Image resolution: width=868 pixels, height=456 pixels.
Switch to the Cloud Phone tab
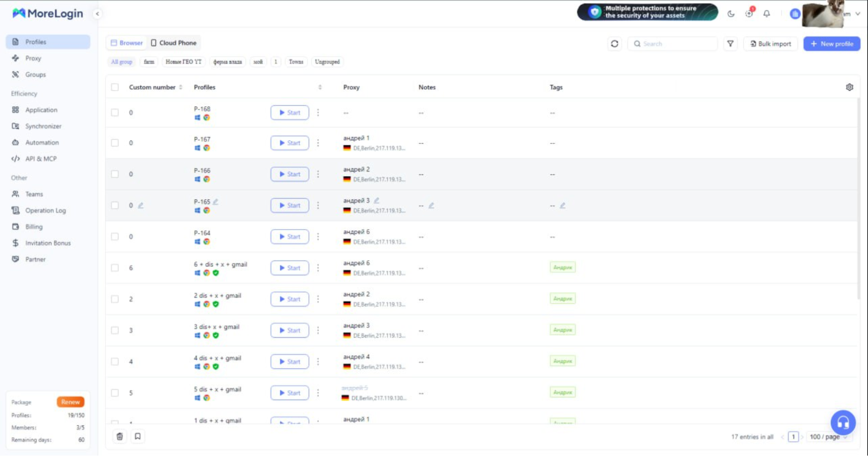[x=174, y=43]
